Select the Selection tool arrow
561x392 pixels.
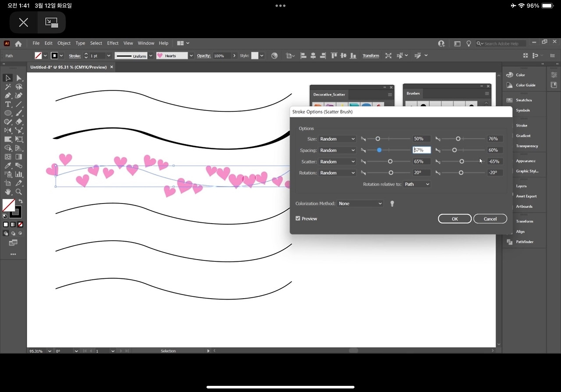pyautogui.click(x=8, y=78)
